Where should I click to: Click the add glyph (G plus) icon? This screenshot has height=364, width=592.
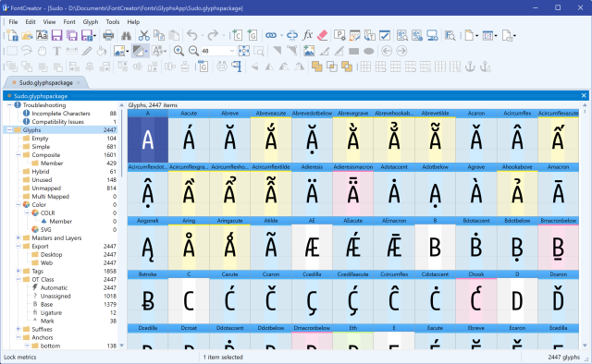253,35
